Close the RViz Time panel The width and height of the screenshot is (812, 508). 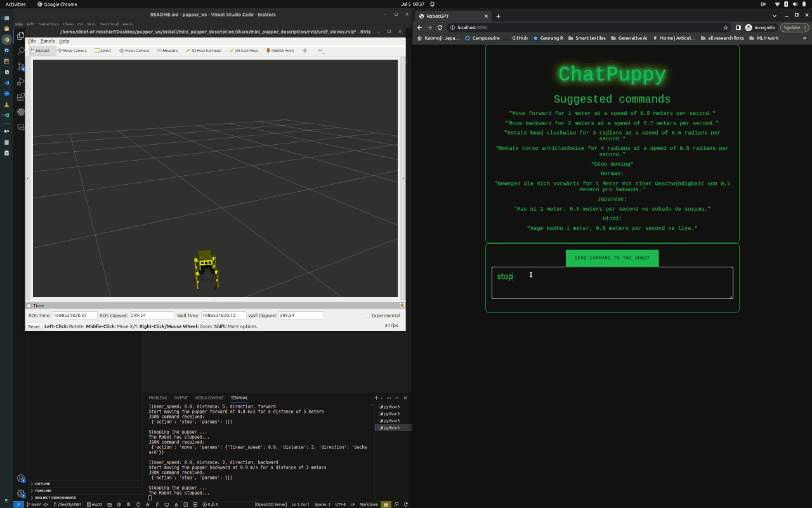coord(402,305)
